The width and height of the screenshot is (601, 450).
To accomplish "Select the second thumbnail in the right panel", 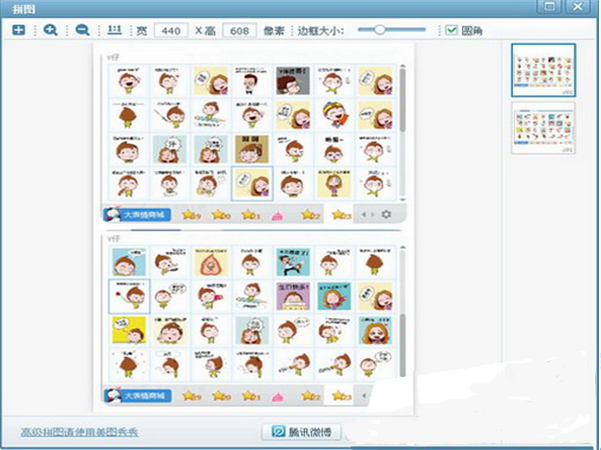I will [x=543, y=128].
